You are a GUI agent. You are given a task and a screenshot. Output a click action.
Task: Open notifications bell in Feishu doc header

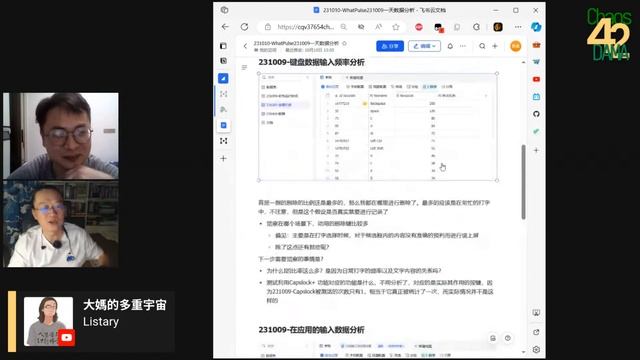pos(450,46)
